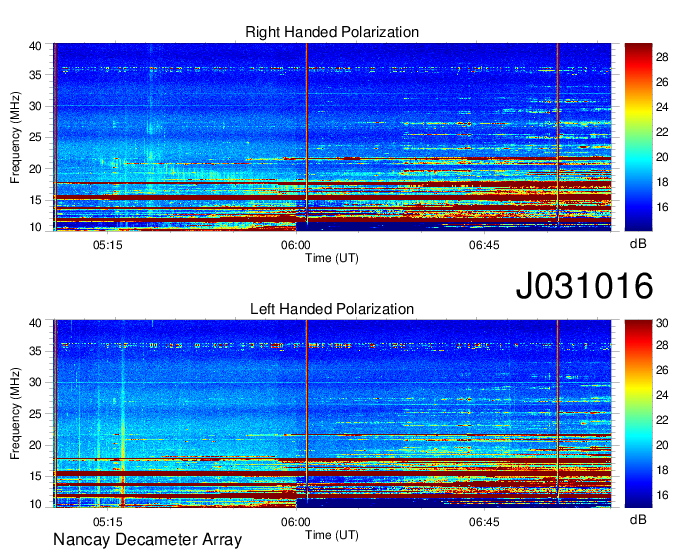Viewport: 680px width, 552px height.
Task: Click the 'dB' unit label under top color bar
Action: click(638, 244)
